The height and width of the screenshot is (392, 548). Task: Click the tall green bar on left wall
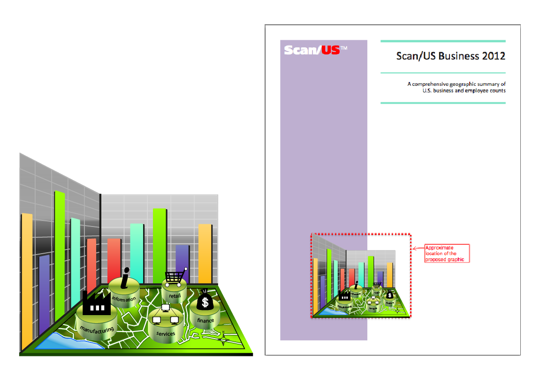tap(60, 256)
